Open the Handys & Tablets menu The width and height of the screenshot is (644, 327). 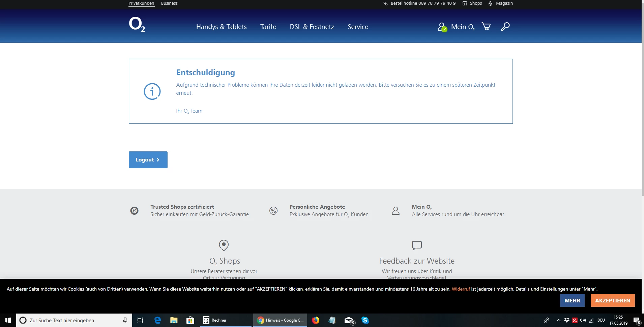(222, 27)
